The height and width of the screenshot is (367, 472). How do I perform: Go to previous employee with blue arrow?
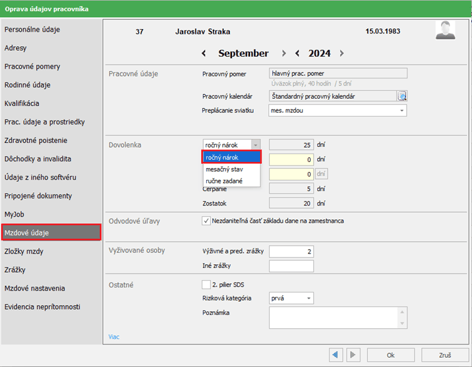pos(336,355)
